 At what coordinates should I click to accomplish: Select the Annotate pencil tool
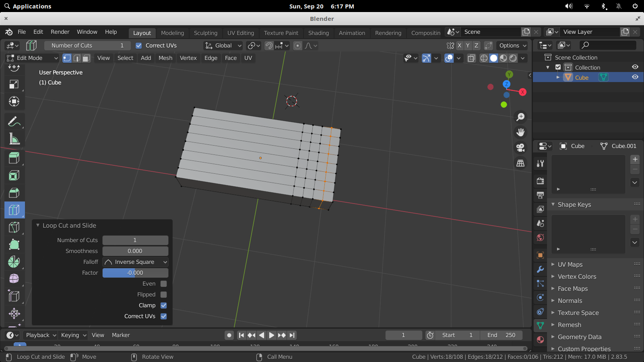tap(14, 121)
